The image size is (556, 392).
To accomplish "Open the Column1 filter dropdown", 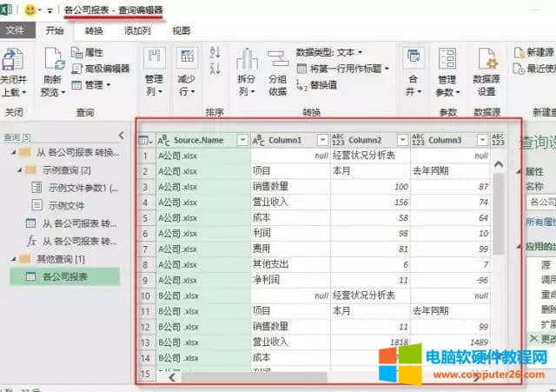I will tap(322, 140).
